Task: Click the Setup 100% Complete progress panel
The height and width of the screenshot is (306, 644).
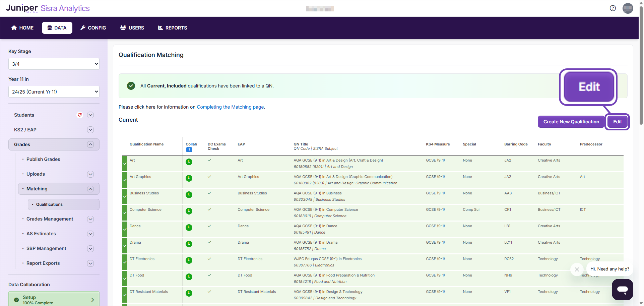Action: point(54,299)
